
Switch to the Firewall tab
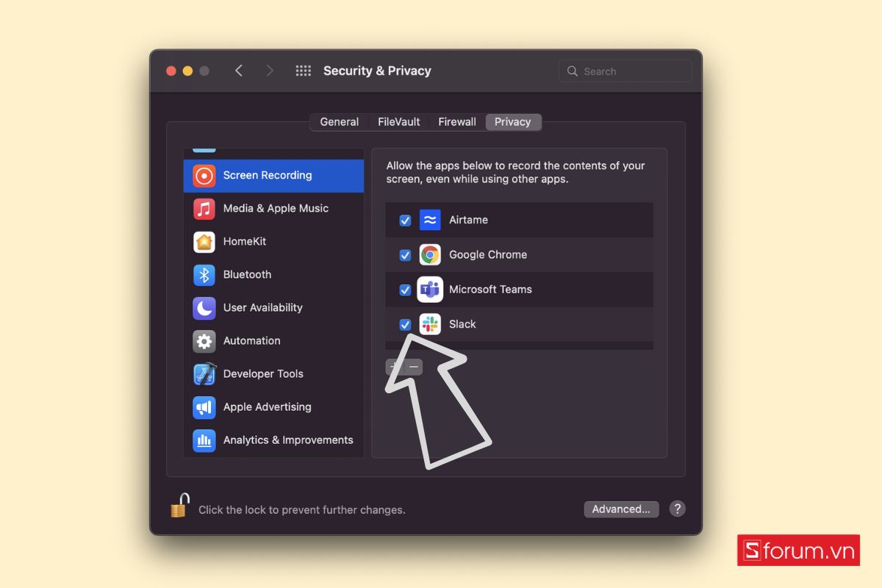(x=457, y=122)
